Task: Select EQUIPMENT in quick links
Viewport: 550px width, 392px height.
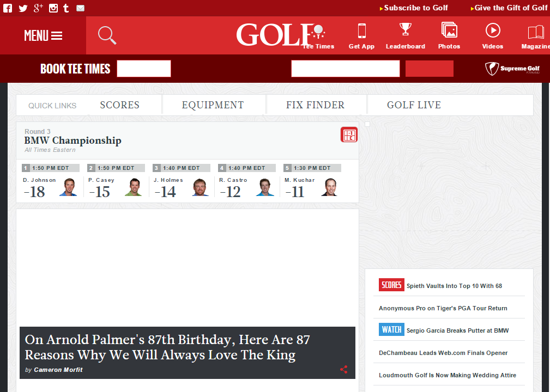Action: (x=213, y=105)
